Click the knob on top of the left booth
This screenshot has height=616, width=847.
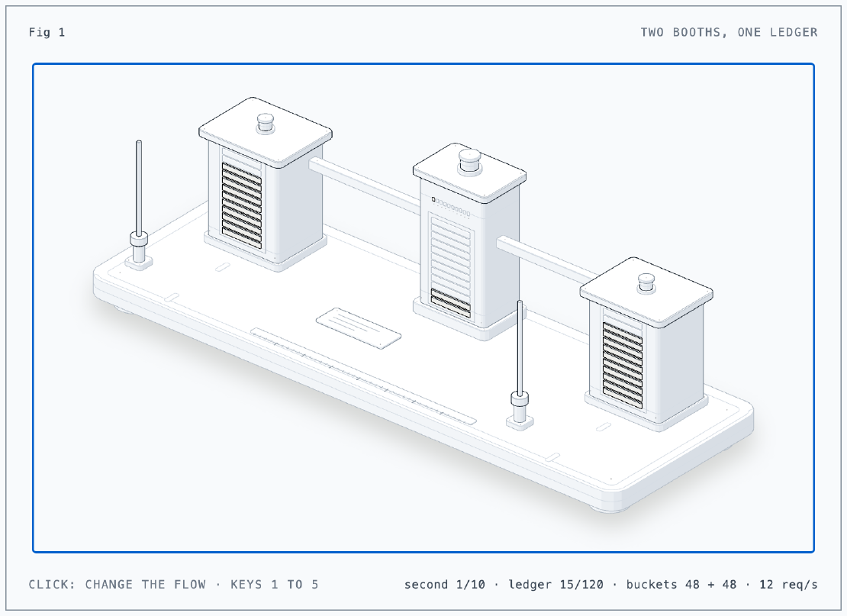(x=266, y=123)
